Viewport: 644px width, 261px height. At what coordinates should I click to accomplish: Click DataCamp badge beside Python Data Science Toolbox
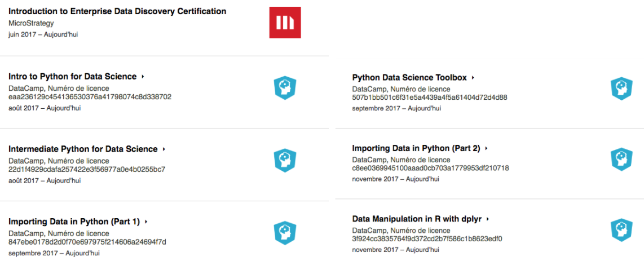coord(621,89)
